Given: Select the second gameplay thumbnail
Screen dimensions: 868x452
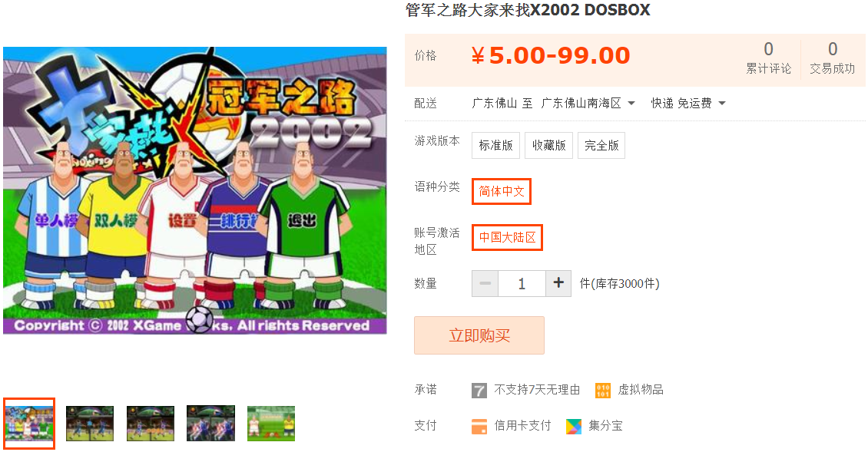Looking at the screenshot, I should click(x=90, y=424).
